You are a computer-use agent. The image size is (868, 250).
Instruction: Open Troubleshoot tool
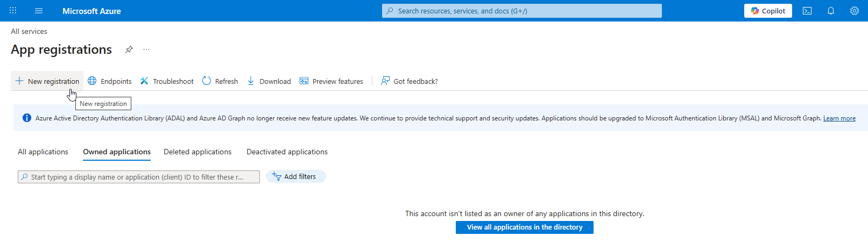coord(167,81)
